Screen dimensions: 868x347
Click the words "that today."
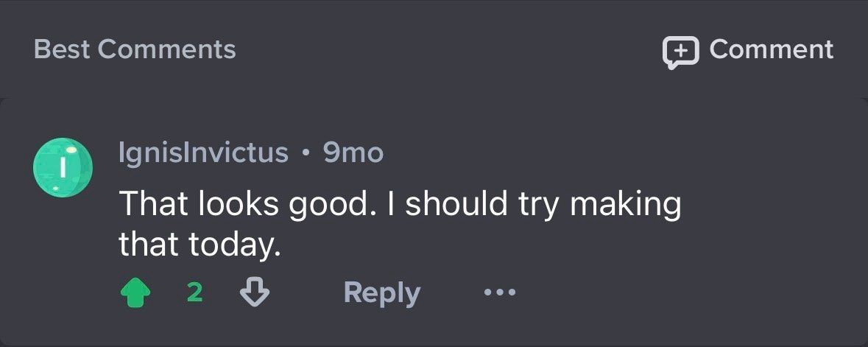click(x=200, y=245)
